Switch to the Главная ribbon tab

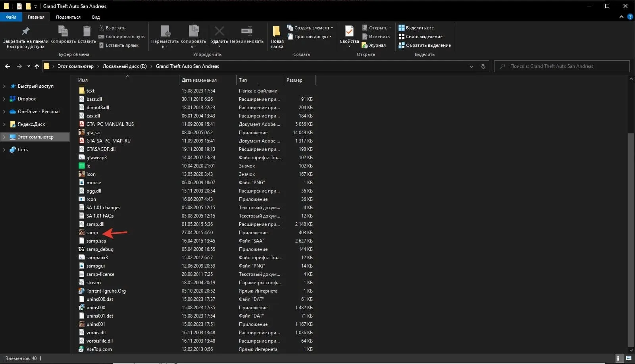pyautogui.click(x=36, y=17)
